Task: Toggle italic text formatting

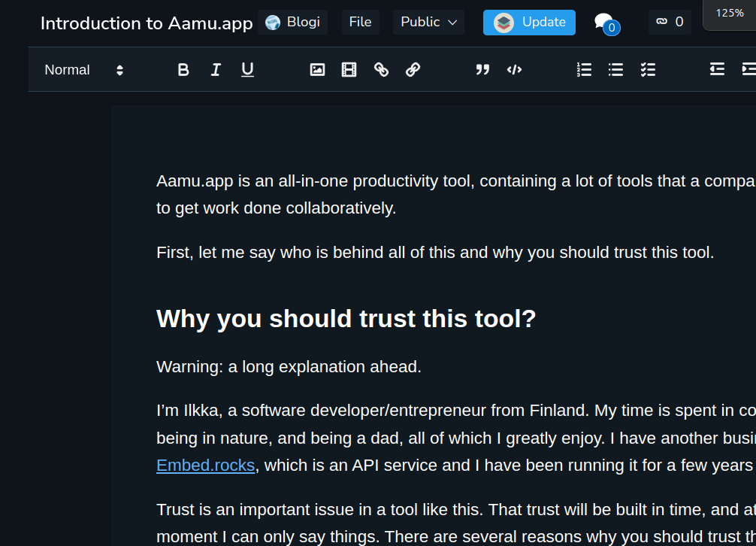Action: tap(216, 70)
